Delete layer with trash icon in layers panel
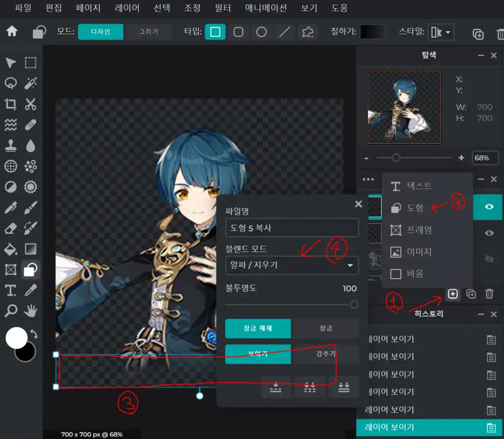504x439 pixels. pyautogui.click(x=489, y=294)
